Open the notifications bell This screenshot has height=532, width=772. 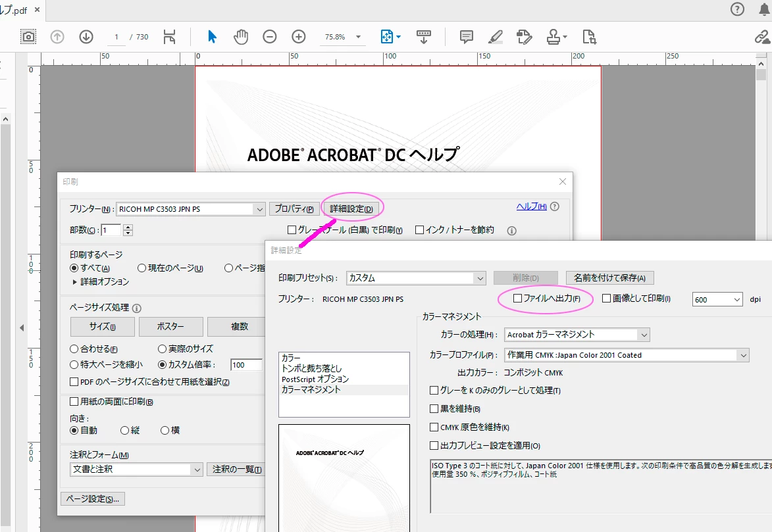click(x=765, y=9)
